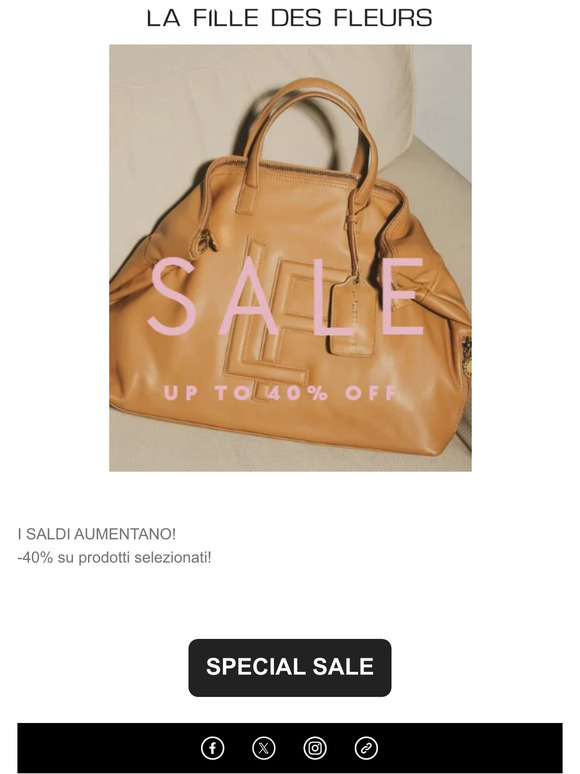
Task: Click the 40% figure in pink banner
Action: (298, 393)
